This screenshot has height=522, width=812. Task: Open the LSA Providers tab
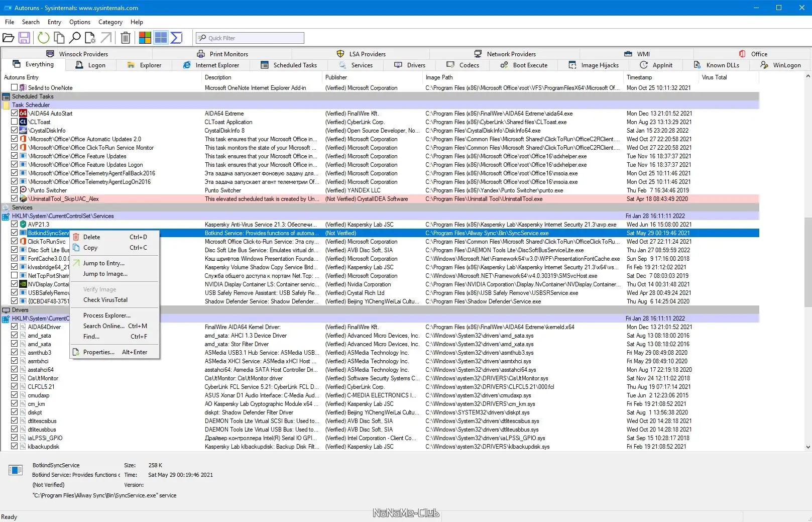click(361, 54)
